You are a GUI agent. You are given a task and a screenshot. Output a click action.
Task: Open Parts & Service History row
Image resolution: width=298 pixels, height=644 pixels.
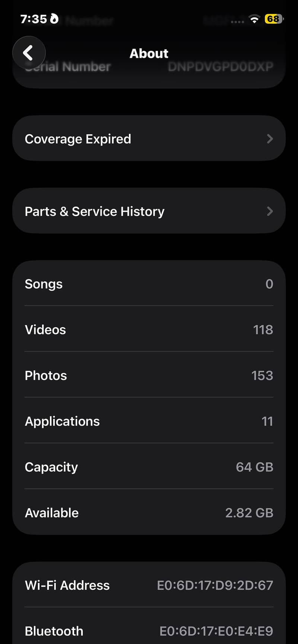pyautogui.click(x=149, y=211)
